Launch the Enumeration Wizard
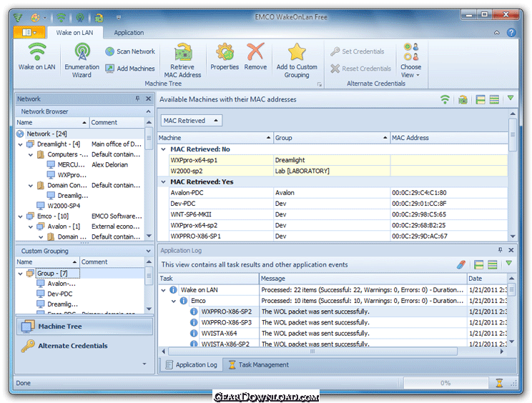532x403 pixels. pyautogui.click(x=82, y=60)
